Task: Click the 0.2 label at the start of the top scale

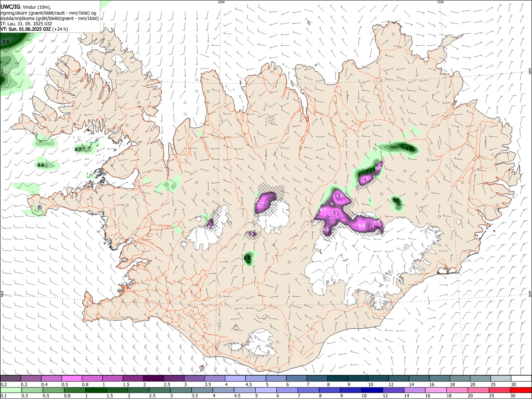Action: [x=3, y=384]
